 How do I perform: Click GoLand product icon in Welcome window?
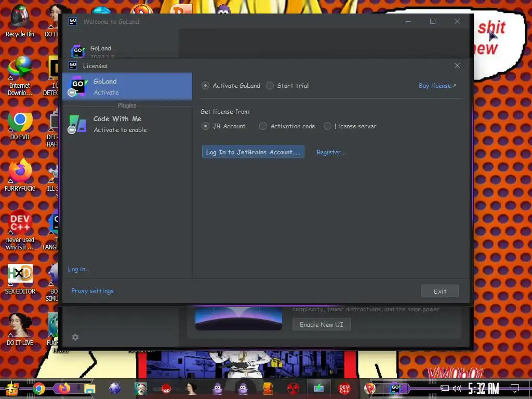pyautogui.click(x=78, y=51)
